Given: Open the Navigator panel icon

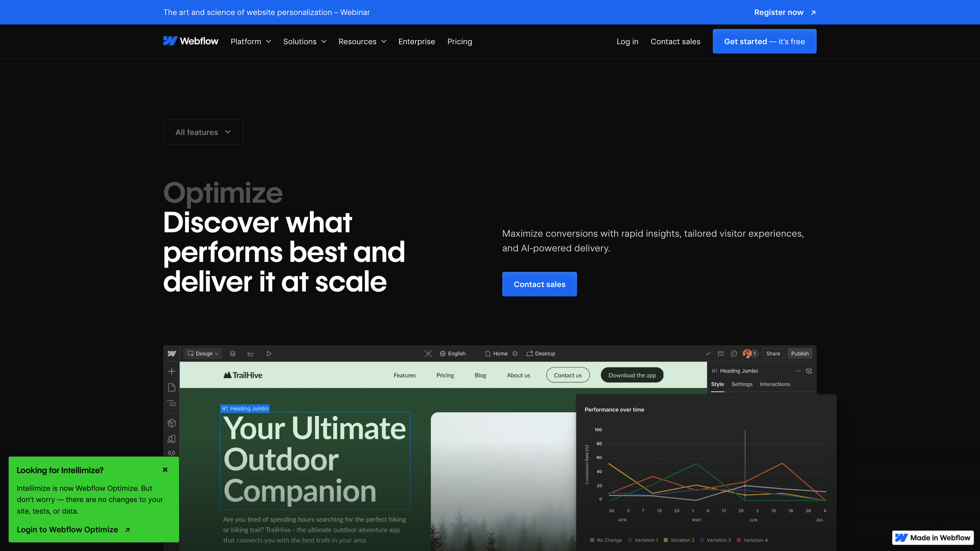Looking at the screenshot, I should [171, 403].
